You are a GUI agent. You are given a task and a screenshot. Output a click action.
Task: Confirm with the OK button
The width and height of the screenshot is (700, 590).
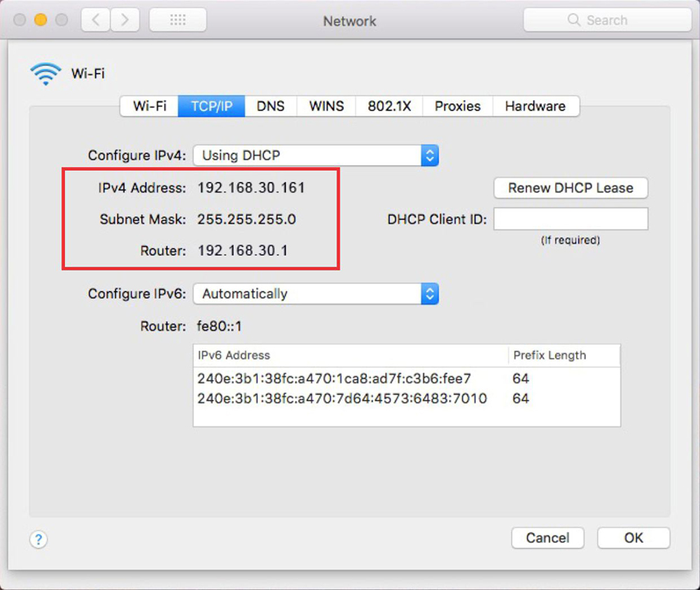633,538
